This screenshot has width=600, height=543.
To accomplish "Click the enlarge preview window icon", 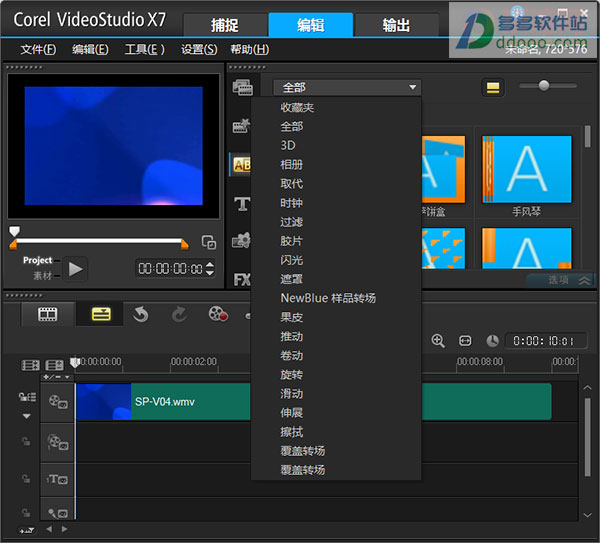I will pos(209,242).
